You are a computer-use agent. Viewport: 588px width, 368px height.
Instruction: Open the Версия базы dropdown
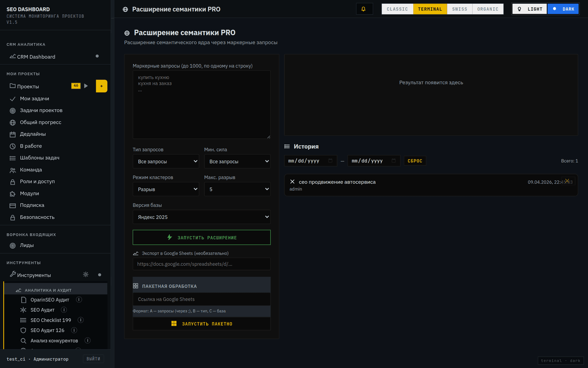[201, 217]
